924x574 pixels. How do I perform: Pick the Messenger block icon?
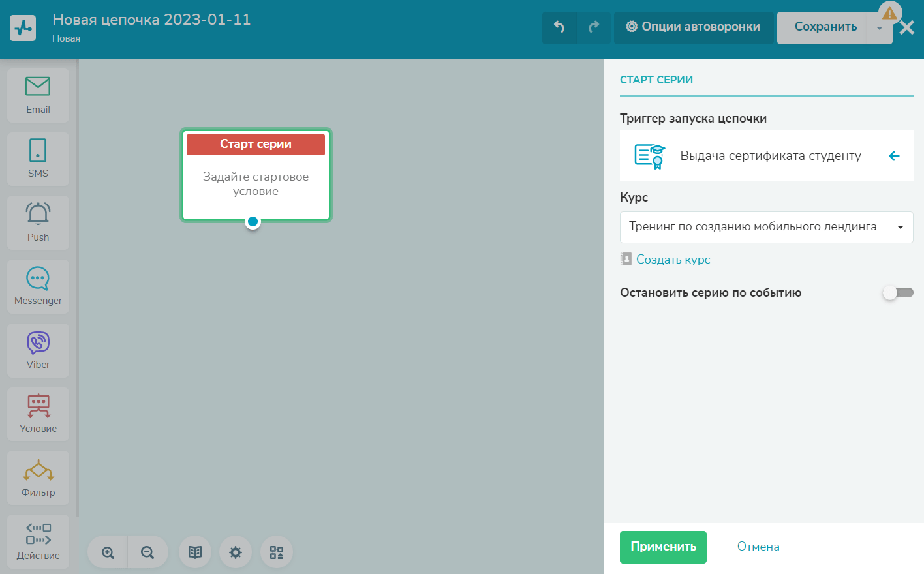click(38, 286)
